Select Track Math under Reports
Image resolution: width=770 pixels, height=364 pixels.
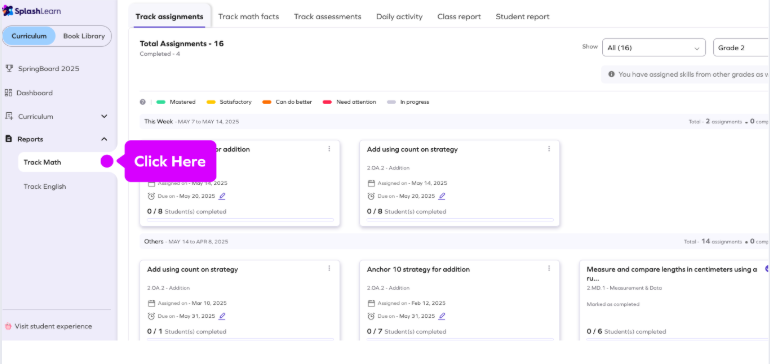coord(43,162)
